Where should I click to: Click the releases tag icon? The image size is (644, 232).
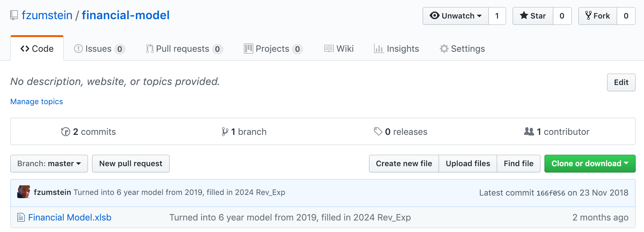tap(378, 132)
